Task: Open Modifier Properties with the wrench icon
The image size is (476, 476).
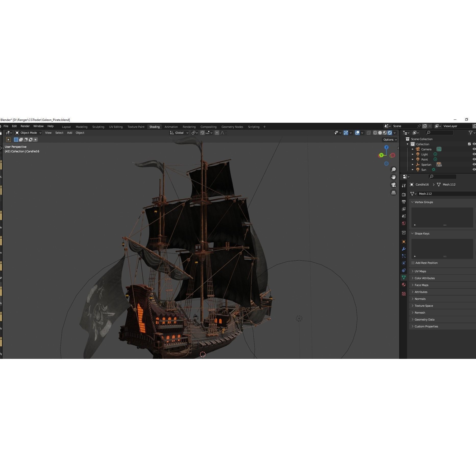Action: (404, 249)
